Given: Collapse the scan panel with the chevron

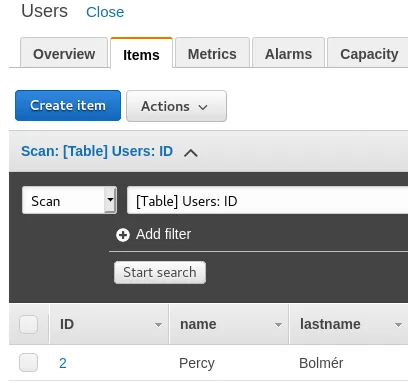Looking at the screenshot, I should coord(191,153).
